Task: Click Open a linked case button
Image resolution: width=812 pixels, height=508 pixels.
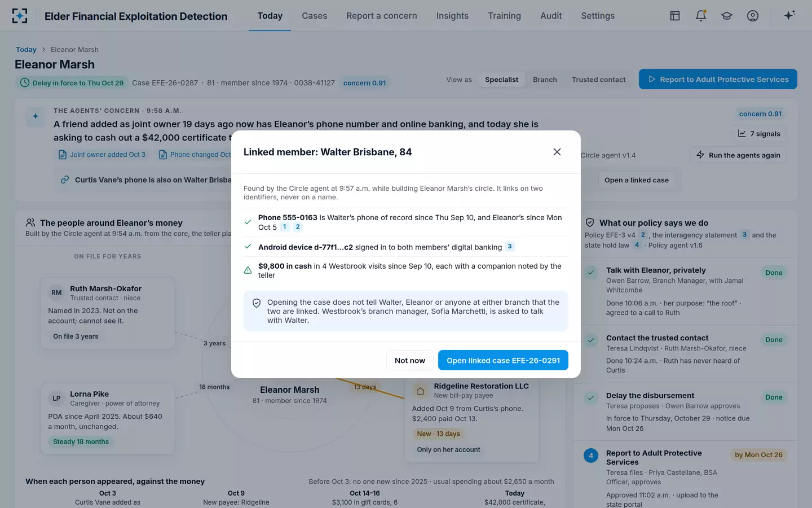Action: click(x=637, y=180)
